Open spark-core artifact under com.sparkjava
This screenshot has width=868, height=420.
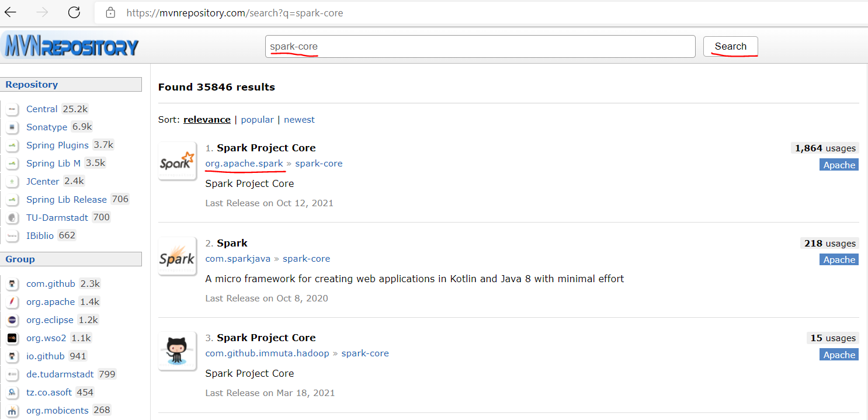point(307,259)
